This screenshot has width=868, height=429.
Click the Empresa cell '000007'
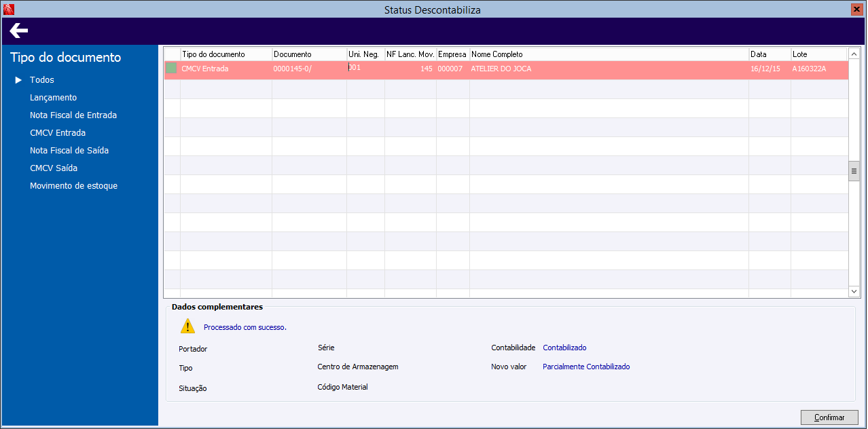452,69
